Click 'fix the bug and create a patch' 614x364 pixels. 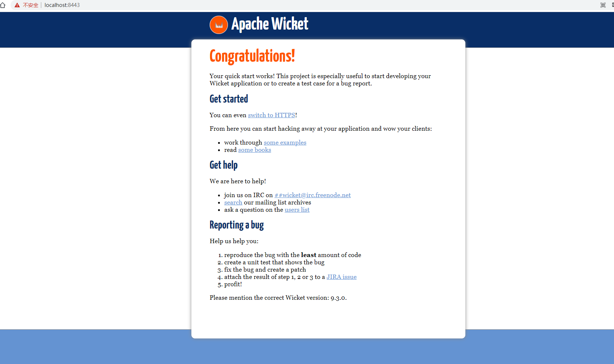click(265, 269)
